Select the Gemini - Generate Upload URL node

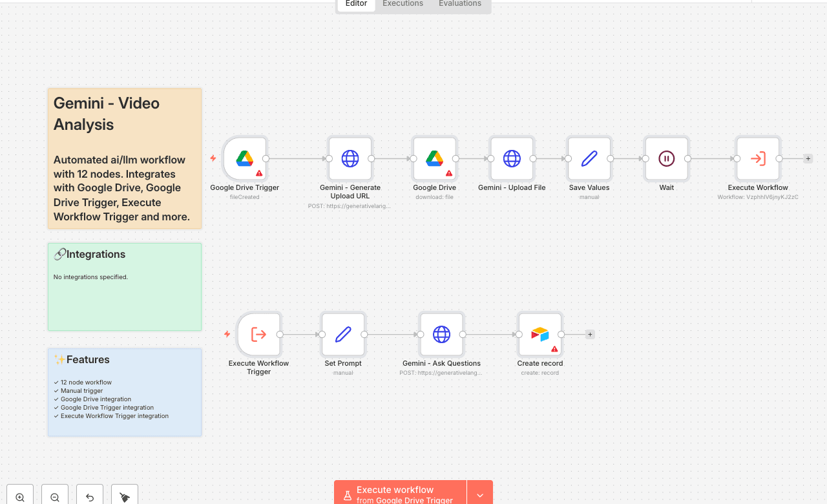tap(350, 158)
